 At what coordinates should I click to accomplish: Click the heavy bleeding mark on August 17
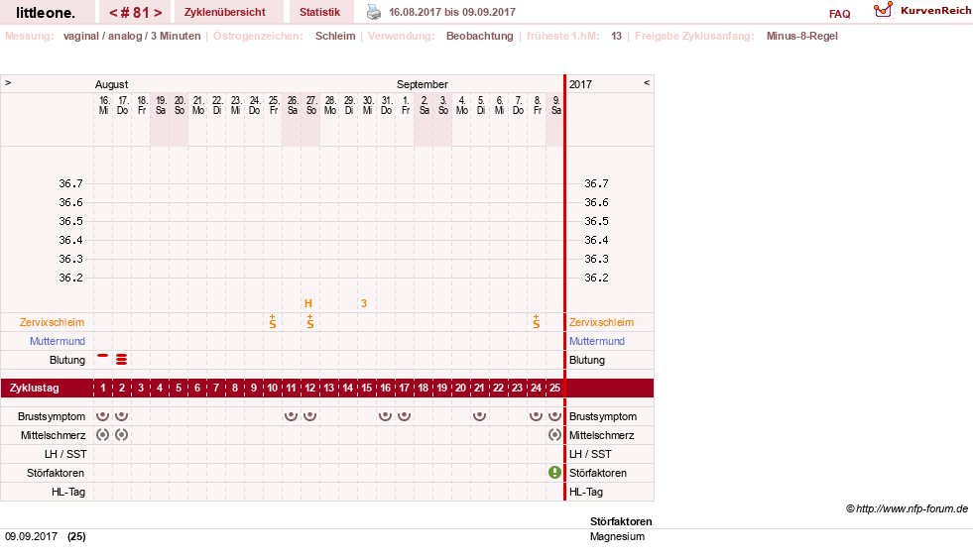(122, 360)
